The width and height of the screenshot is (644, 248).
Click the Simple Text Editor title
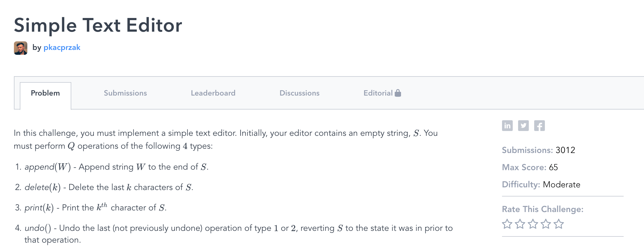pos(98,25)
